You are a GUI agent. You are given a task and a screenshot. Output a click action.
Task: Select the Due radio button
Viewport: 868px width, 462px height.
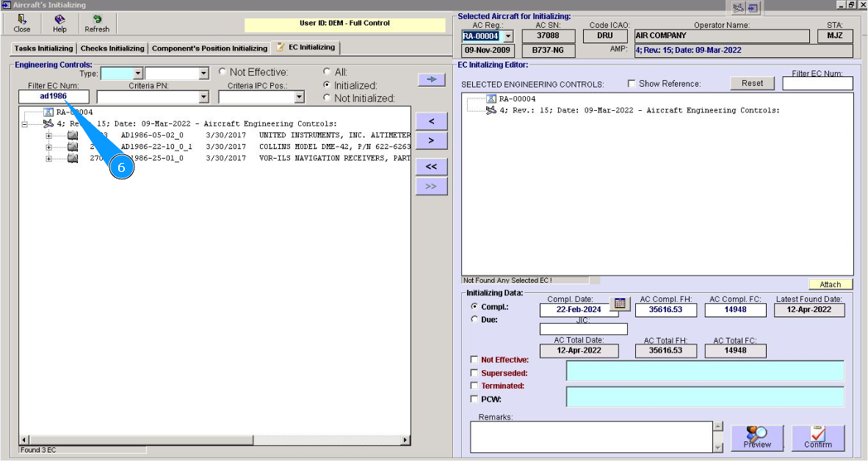[474, 320]
